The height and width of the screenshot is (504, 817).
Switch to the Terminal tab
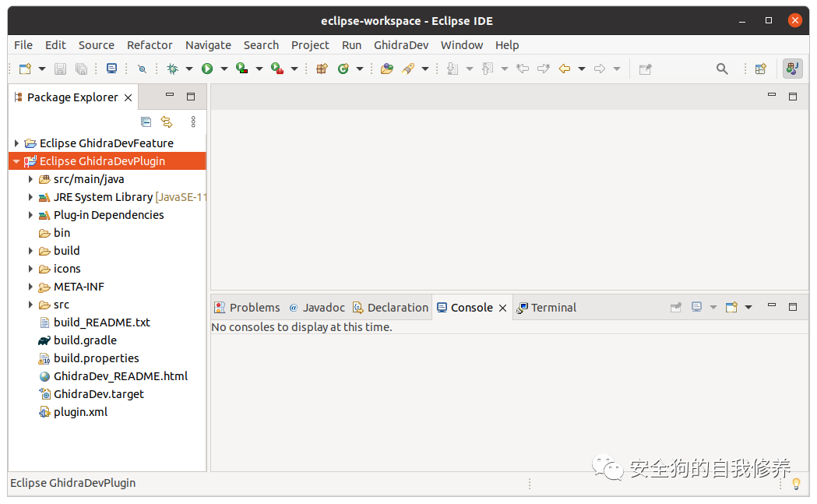point(547,308)
